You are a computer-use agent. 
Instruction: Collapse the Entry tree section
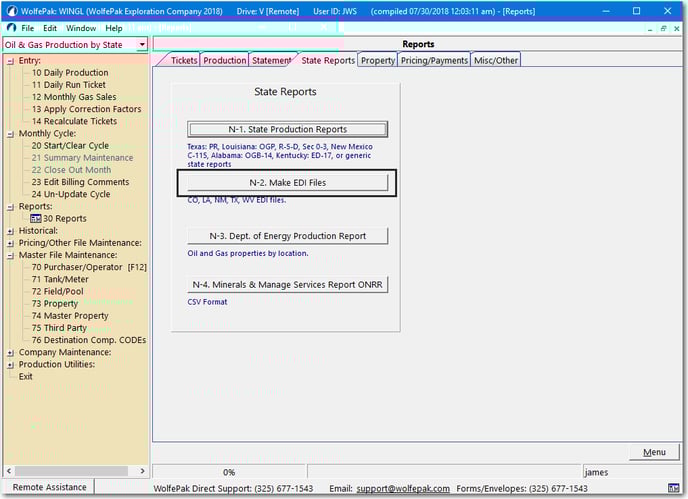pos(11,61)
